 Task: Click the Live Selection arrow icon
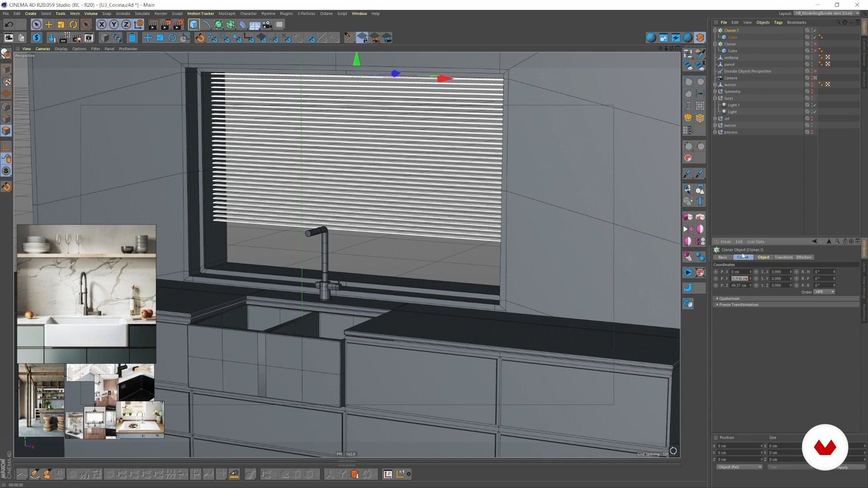pyautogui.click(x=37, y=24)
